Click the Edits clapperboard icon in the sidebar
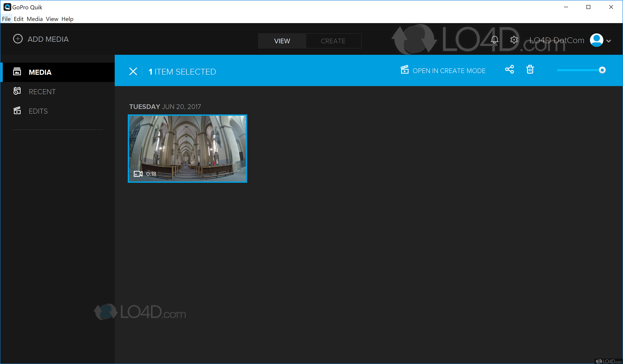Image resolution: width=623 pixels, height=364 pixels. (x=17, y=110)
